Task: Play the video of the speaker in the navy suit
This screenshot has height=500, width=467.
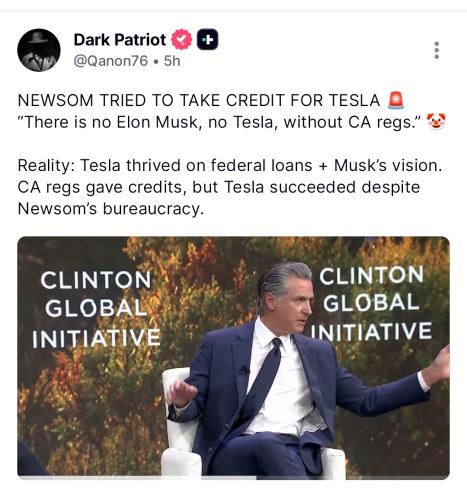Action: (233, 358)
